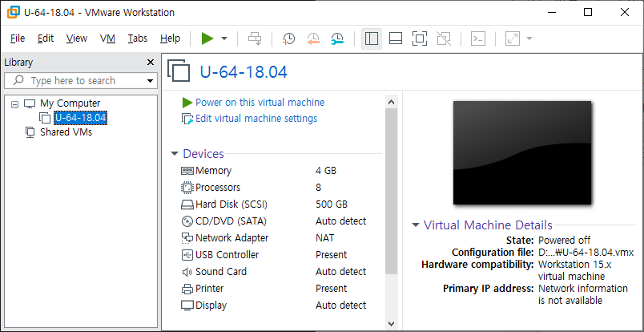
Task: Open the snapshot manager icon
Action: pos(337,38)
